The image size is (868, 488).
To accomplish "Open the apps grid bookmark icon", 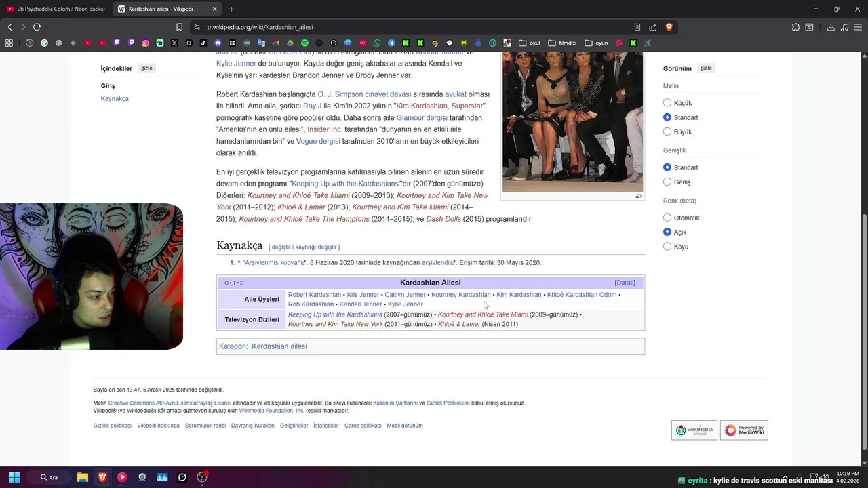I will click(9, 43).
